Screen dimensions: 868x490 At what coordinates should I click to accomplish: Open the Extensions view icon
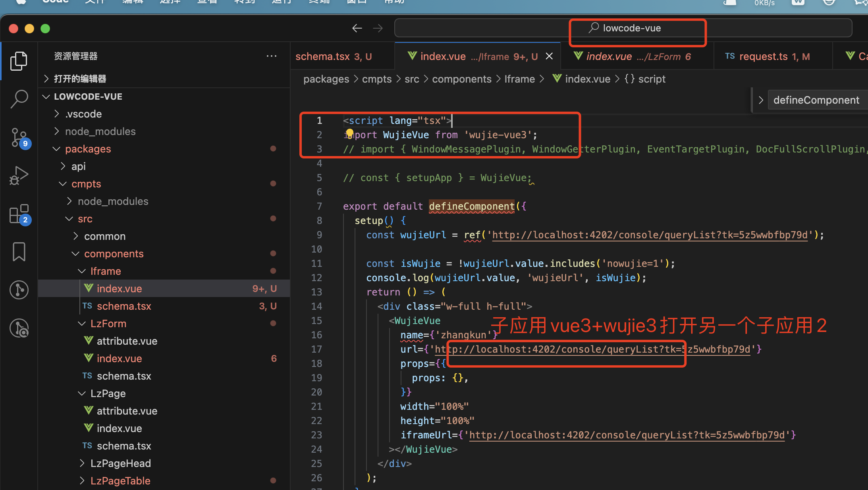pyautogui.click(x=19, y=214)
